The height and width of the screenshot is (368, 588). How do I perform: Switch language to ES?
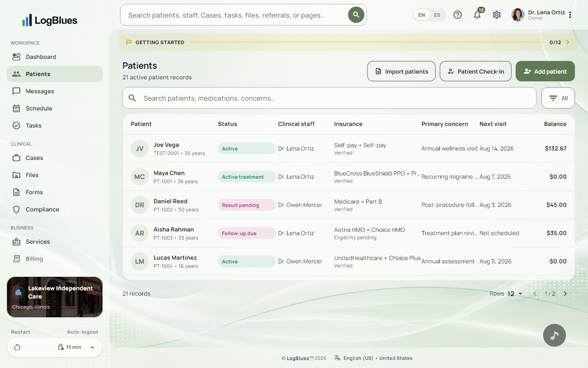click(437, 15)
